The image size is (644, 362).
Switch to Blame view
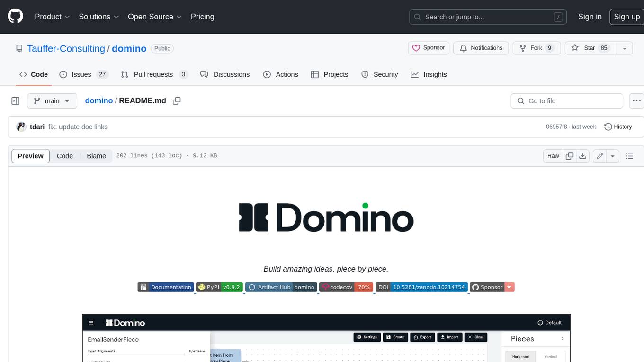pyautogui.click(x=96, y=156)
